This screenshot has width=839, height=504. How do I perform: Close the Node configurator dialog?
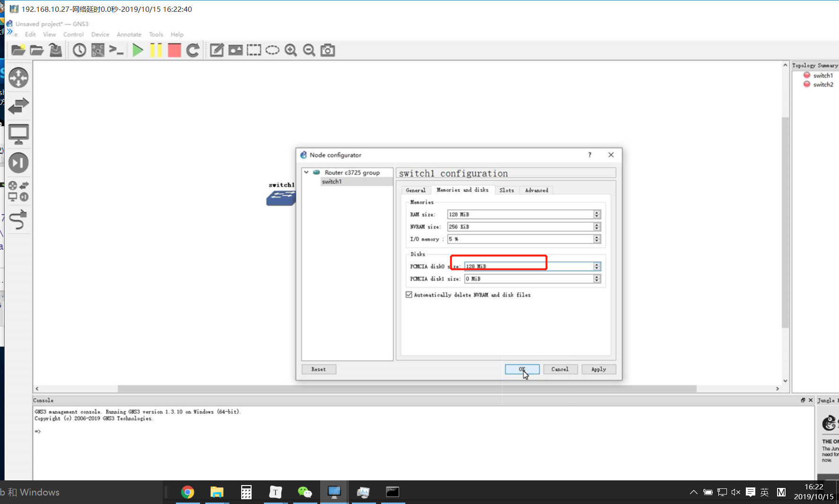click(611, 155)
